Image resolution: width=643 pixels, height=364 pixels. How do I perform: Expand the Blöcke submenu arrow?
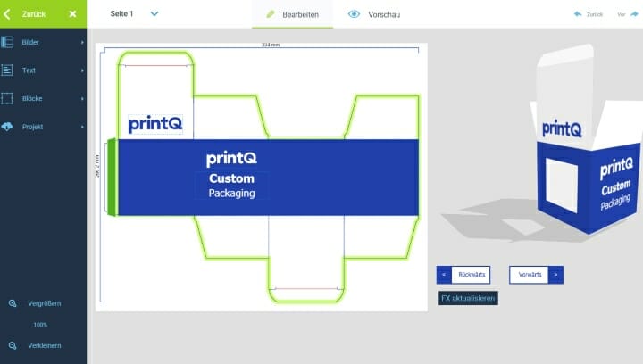tap(82, 99)
